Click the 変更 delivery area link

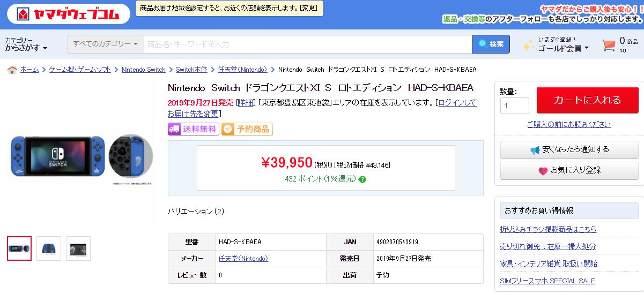(308, 8)
